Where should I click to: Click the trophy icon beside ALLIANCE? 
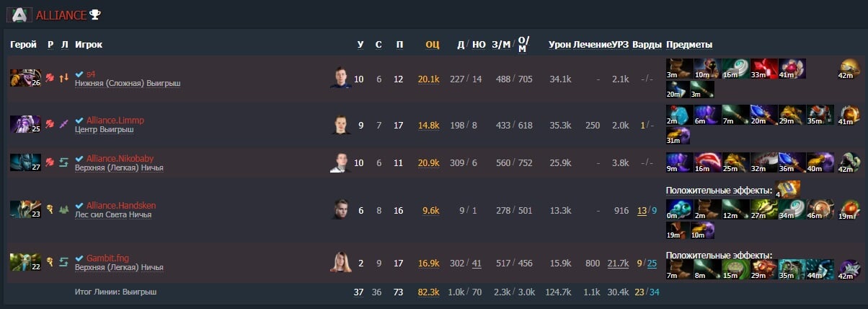point(96,14)
